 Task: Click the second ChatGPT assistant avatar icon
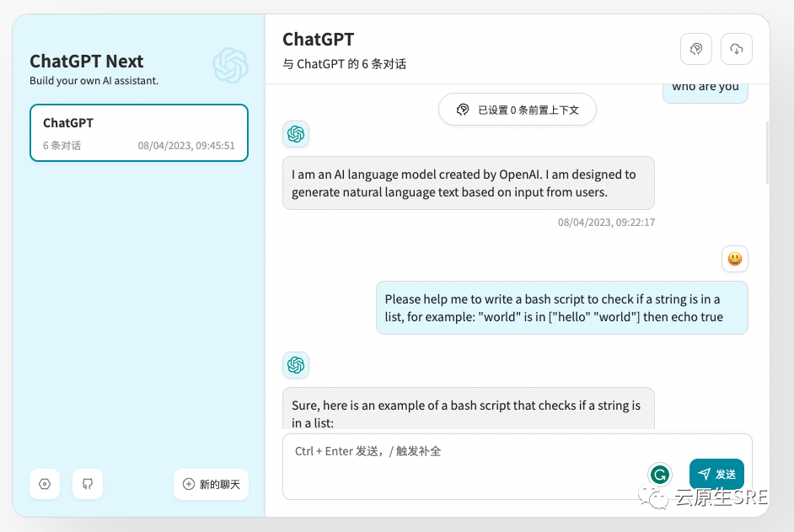click(296, 365)
